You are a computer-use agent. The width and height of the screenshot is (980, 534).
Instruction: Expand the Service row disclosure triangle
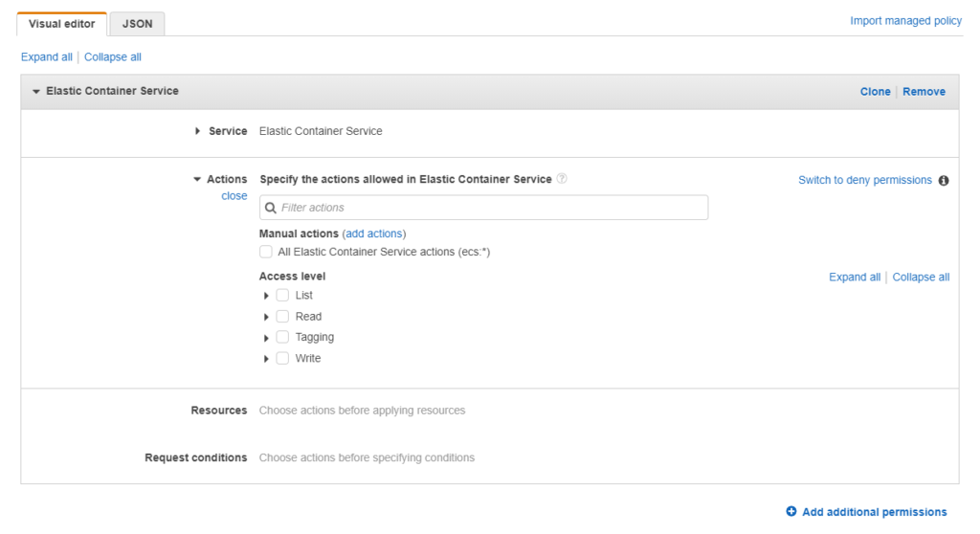click(198, 131)
